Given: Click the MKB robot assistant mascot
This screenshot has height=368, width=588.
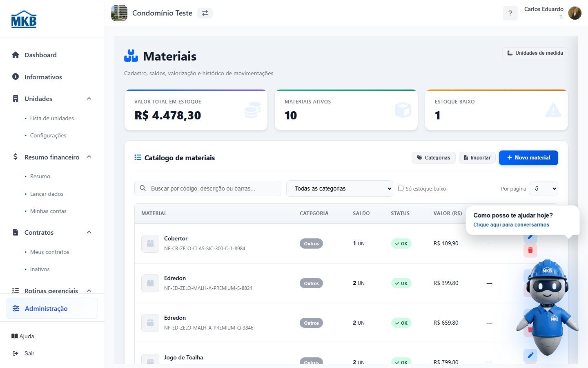Looking at the screenshot, I should coord(547,307).
